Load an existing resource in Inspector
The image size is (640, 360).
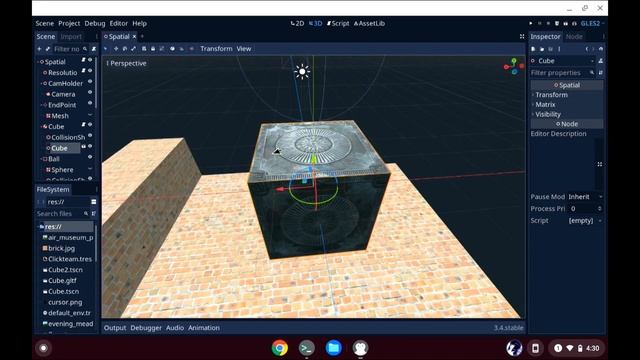(542, 49)
